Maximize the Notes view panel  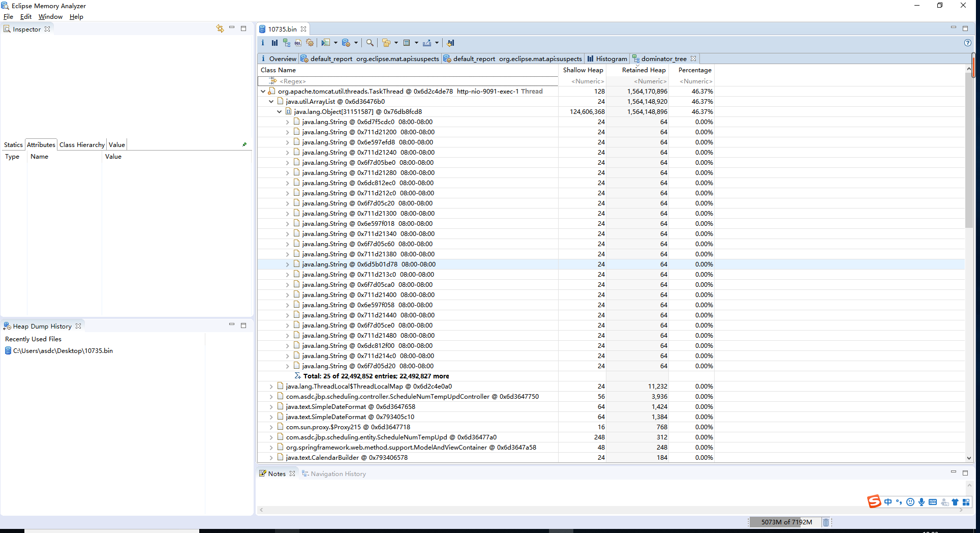coord(965,473)
